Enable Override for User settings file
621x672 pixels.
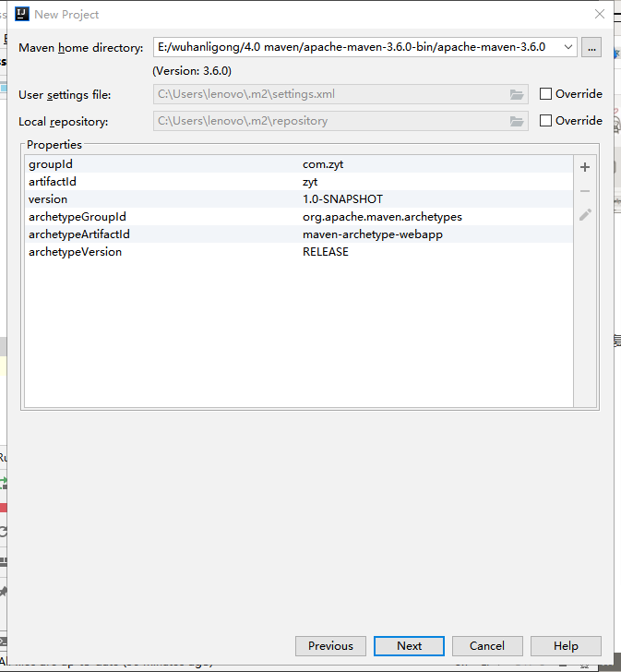point(545,94)
